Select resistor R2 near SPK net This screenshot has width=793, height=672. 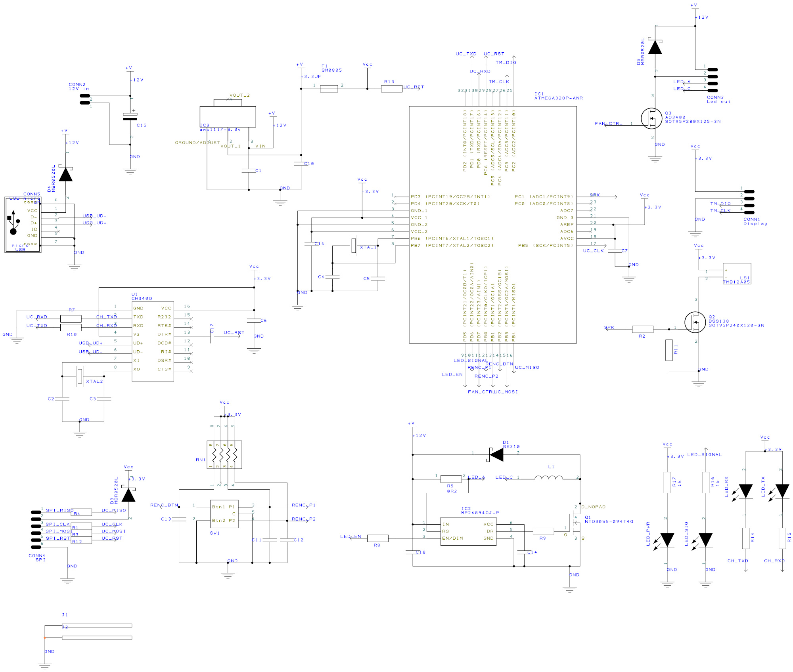tap(643, 329)
